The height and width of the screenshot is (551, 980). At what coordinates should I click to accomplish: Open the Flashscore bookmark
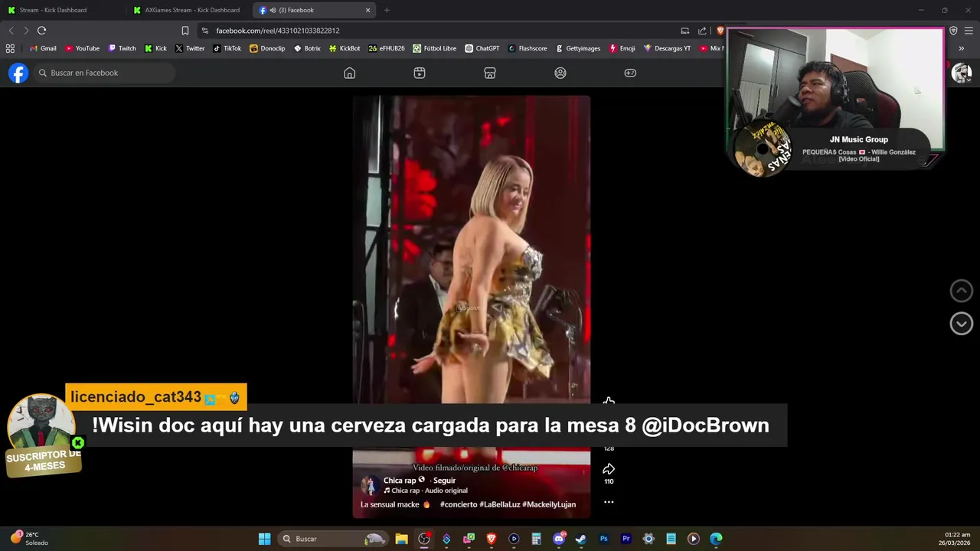[528, 48]
